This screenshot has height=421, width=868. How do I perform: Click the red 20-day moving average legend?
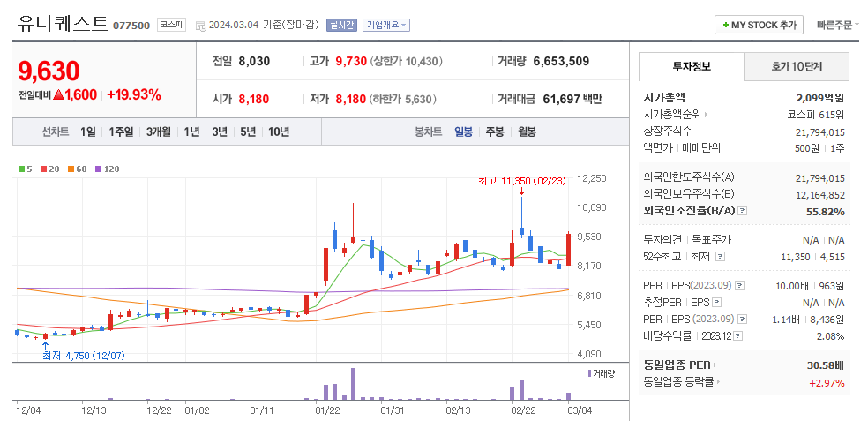(x=49, y=169)
